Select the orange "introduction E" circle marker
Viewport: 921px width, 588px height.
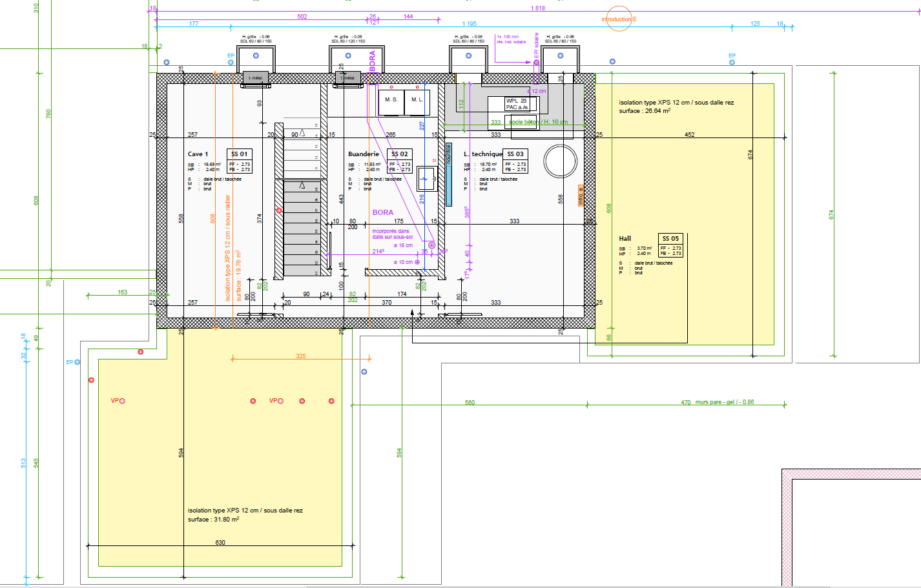[x=619, y=19]
